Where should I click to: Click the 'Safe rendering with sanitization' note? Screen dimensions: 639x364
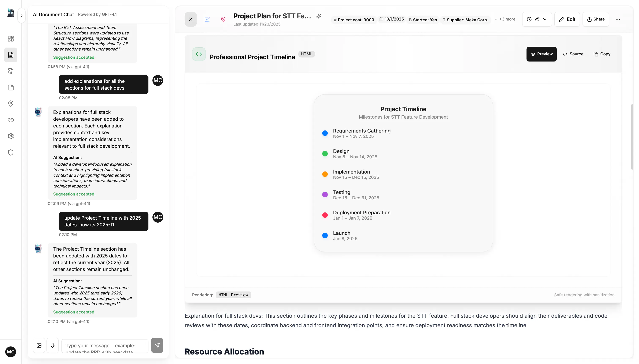[584, 295]
